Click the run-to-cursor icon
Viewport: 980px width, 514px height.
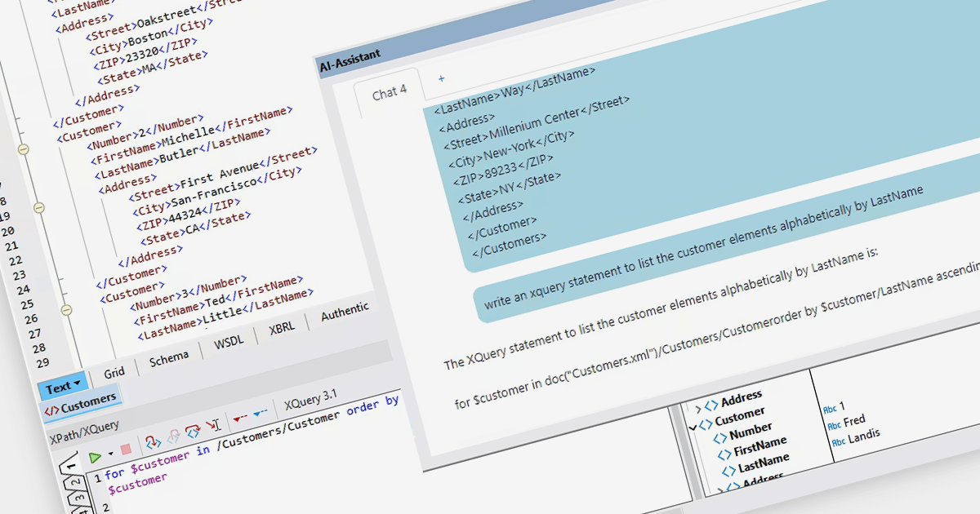point(212,427)
